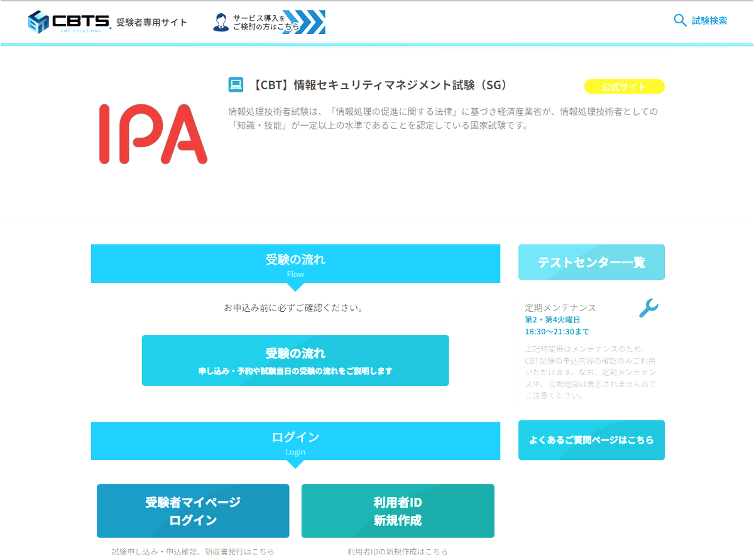754x560 pixels.
Task: Click the computer icon beside the exam title
Action: tap(236, 85)
